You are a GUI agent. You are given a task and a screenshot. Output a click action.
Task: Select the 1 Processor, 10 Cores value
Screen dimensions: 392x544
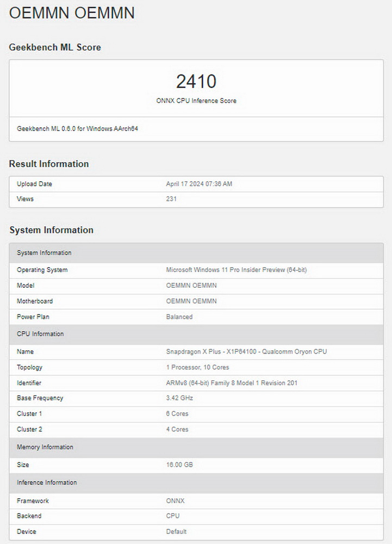pos(197,367)
